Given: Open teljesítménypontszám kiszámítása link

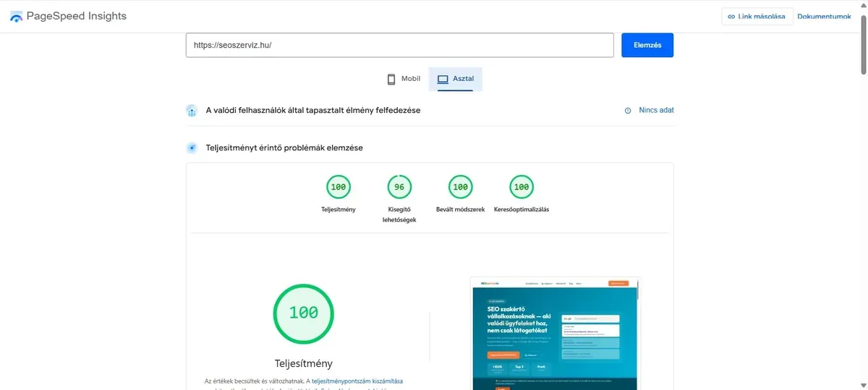Looking at the screenshot, I should click(357, 381).
